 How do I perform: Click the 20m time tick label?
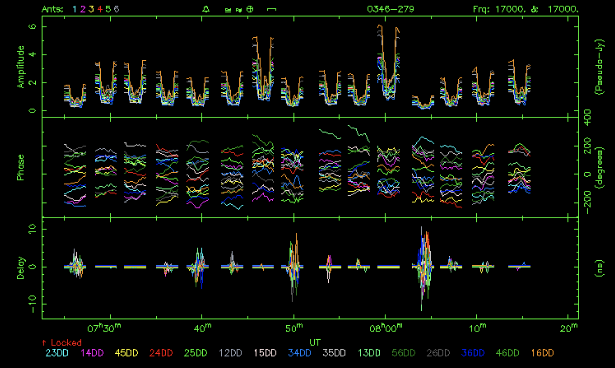pyautogui.click(x=569, y=328)
